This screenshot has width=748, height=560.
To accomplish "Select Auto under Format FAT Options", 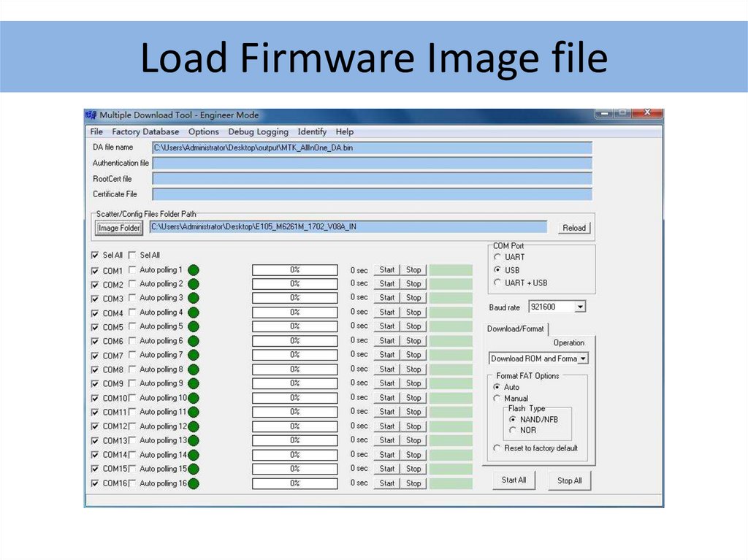I will tap(497, 387).
